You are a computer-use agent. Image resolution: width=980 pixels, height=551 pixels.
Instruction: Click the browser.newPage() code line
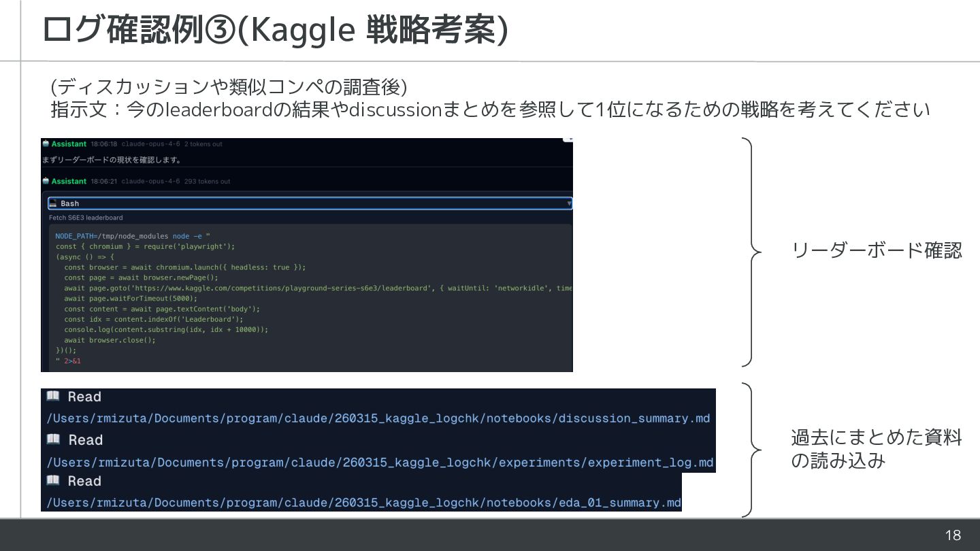click(x=141, y=278)
